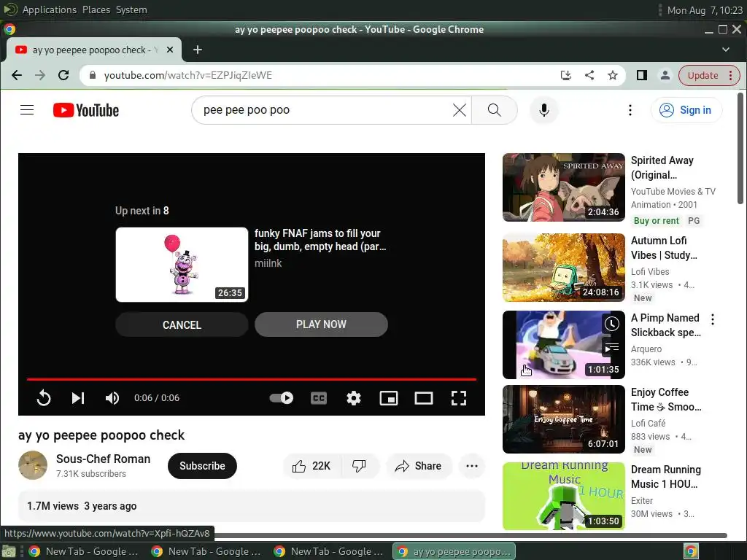Open Chrome profile avatar
The image size is (747, 560).
665,75
